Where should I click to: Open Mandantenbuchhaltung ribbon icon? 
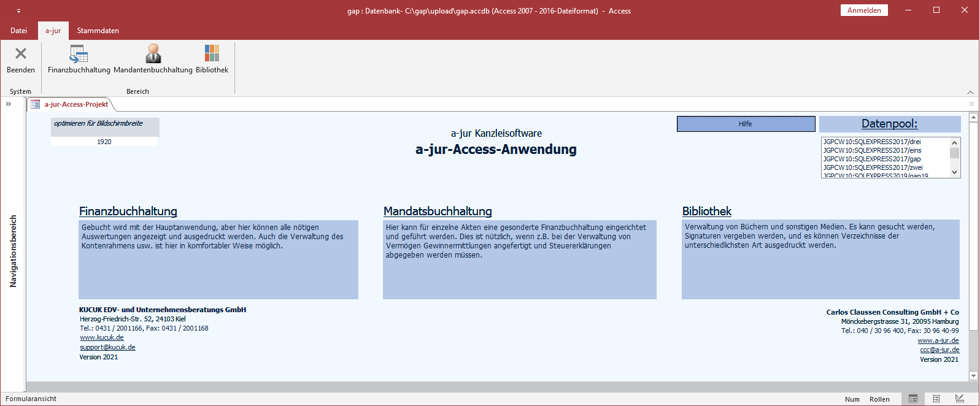pos(153,53)
